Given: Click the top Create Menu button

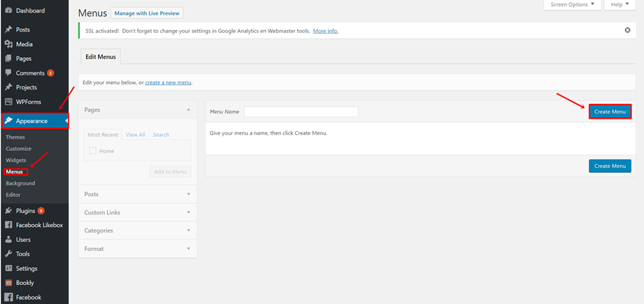Looking at the screenshot, I should 610,111.
